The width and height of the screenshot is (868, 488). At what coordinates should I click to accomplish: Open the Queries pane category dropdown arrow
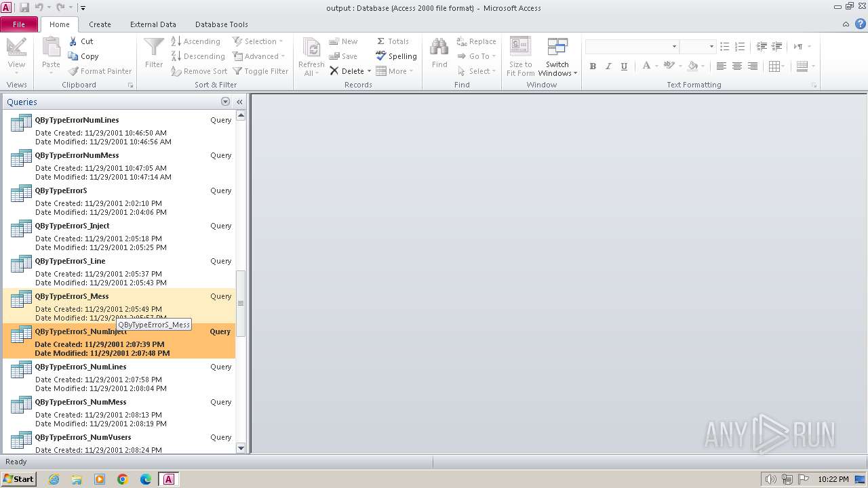(225, 102)
